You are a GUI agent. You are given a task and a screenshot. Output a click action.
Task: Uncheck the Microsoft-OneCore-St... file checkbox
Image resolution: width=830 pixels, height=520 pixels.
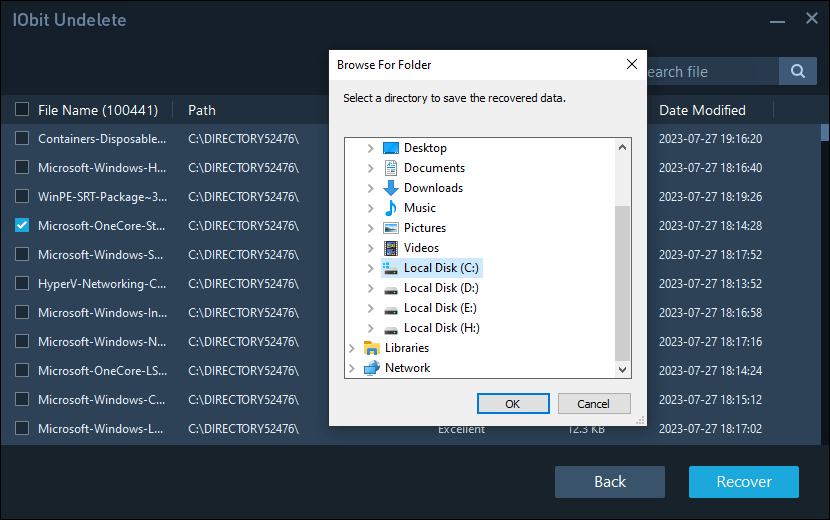(x=22, y=226)
